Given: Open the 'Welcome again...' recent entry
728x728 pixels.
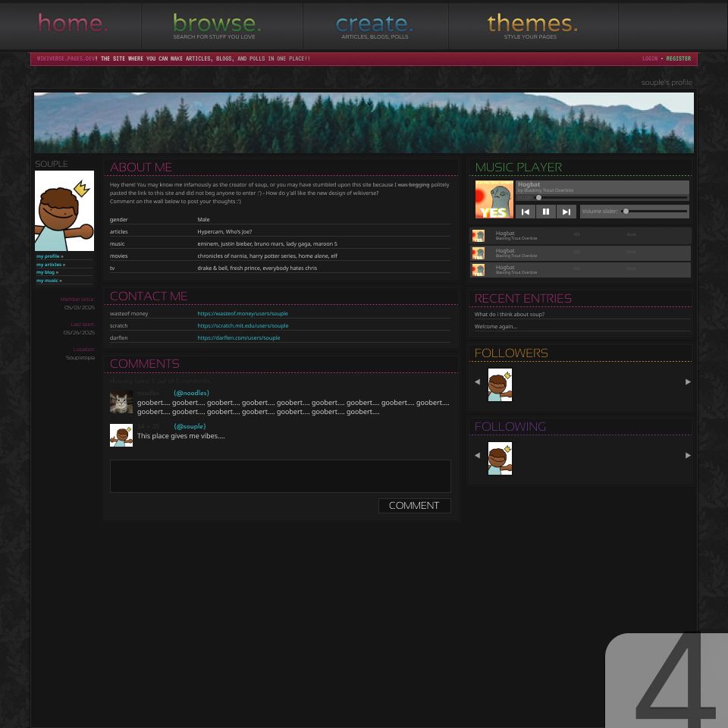Looking at the screenshot, I should point(495,326).
